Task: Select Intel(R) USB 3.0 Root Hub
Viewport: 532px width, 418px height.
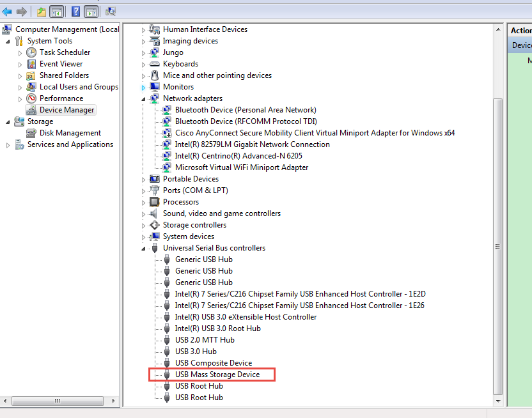Action: point(217,328)
